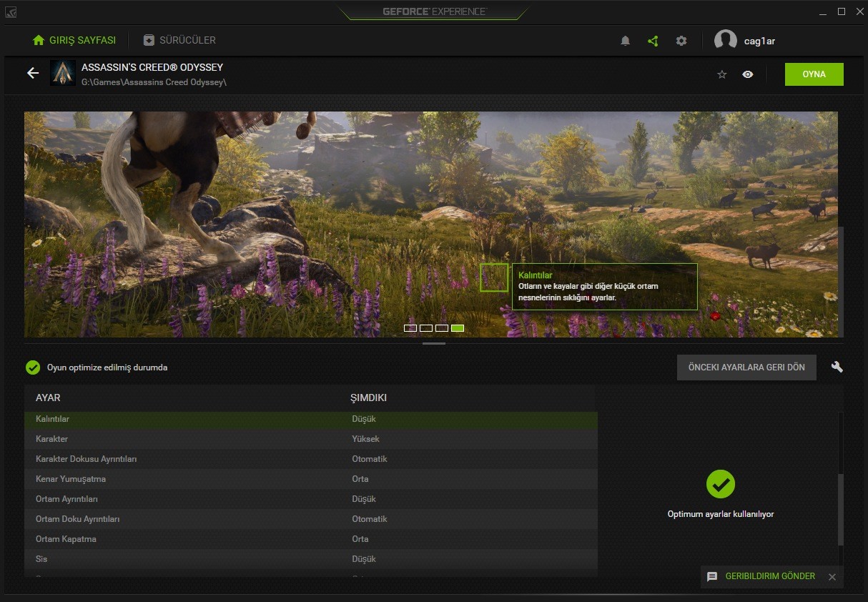Click the Kalıntılar highlight box in screenshot
Screen dimensions: 868x602
[494, 277]
